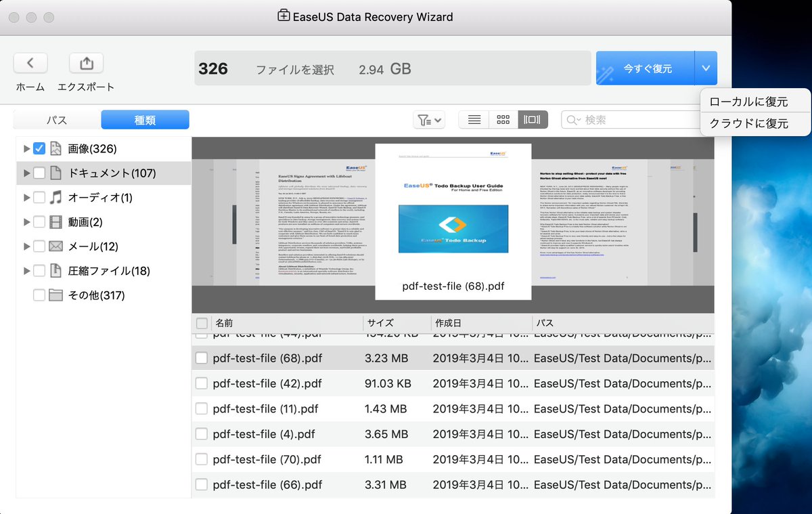Click the 3.65 MB size cell

click(386, 434)
